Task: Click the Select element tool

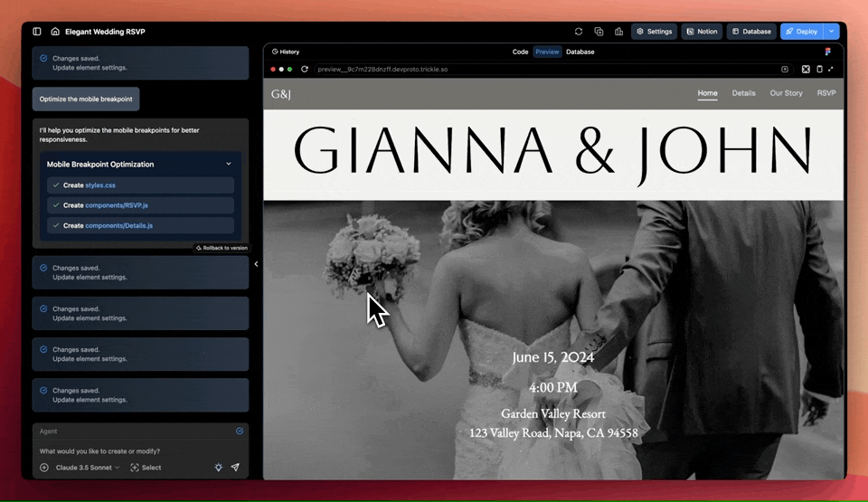Action: coord(146,468)
